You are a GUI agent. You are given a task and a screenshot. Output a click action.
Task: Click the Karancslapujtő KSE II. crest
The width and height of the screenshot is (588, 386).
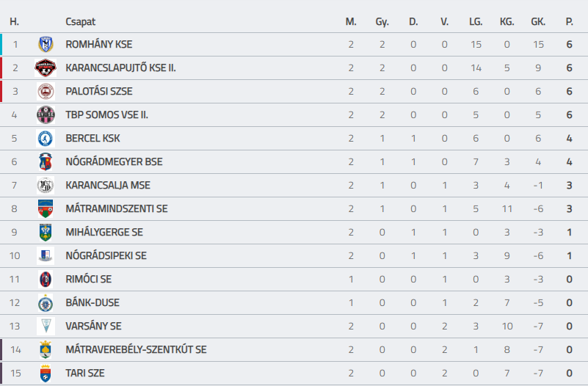point(46,68)
